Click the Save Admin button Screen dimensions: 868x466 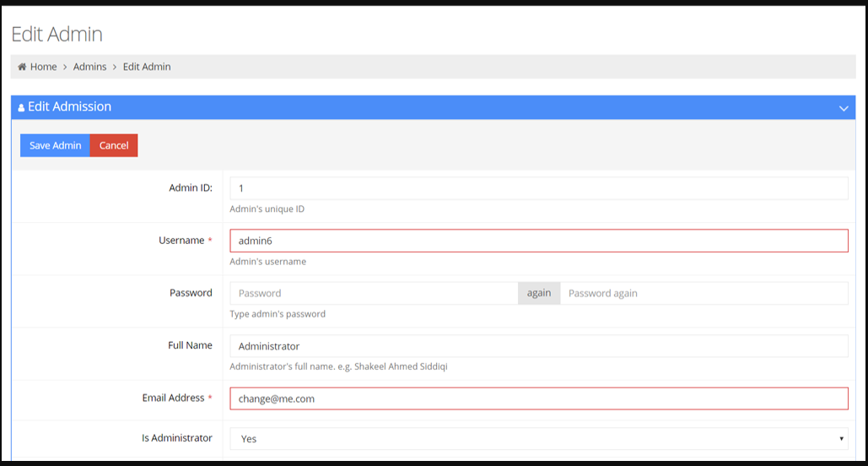(55, 145)
